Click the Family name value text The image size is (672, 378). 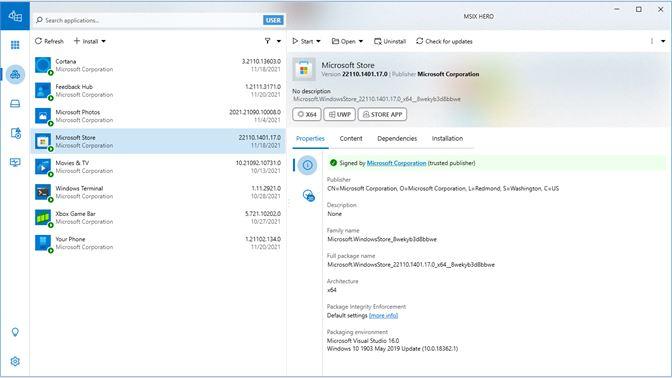tap(382, 239)
